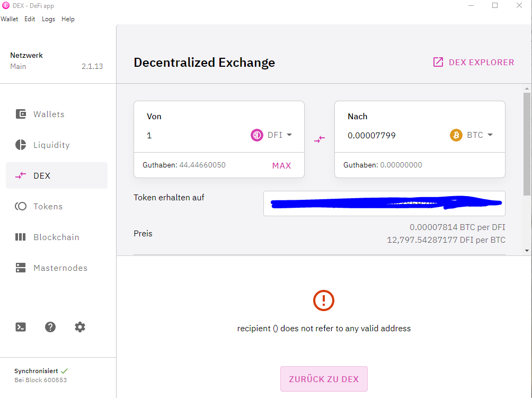Screen dimensions: 532x398
Task: Open the console terminal icon
Action: [21, 327]
